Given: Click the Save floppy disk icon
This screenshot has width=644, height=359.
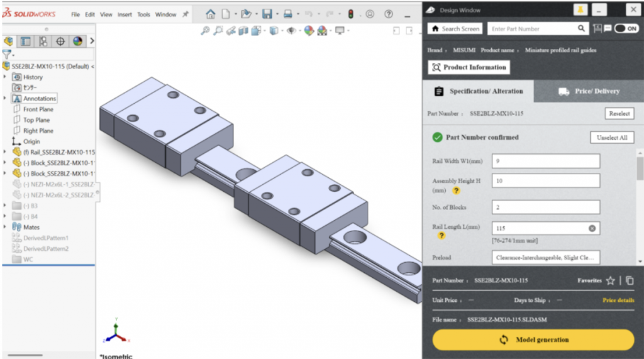Looking at the screenshot, I should click(267, 14).
